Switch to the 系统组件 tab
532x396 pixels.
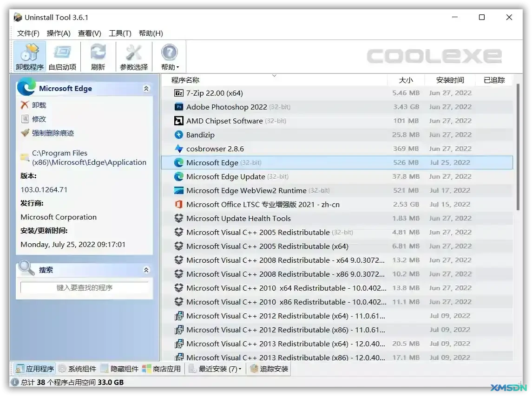click(x=77, y=369)
